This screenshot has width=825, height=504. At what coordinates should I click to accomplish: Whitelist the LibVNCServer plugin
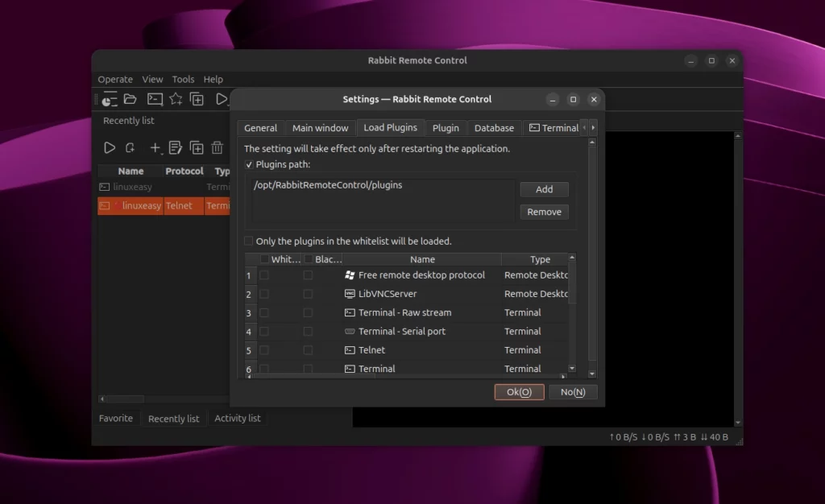(x=264, y=294)
